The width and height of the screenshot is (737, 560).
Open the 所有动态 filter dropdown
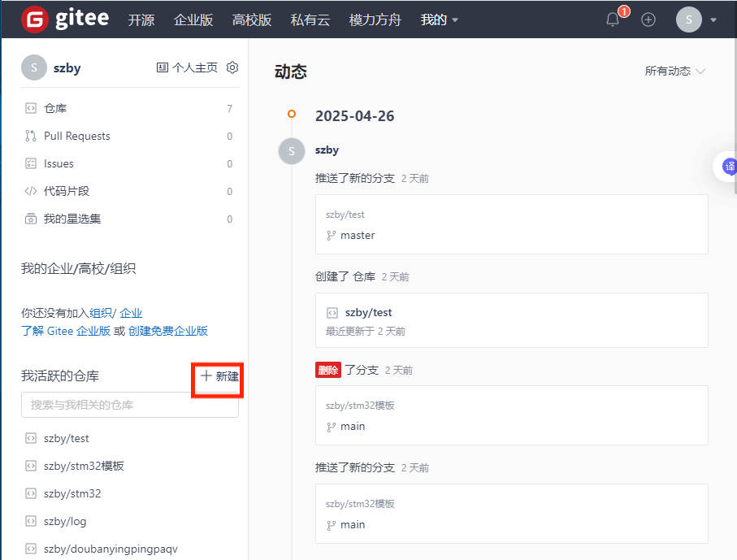[675, 71]
